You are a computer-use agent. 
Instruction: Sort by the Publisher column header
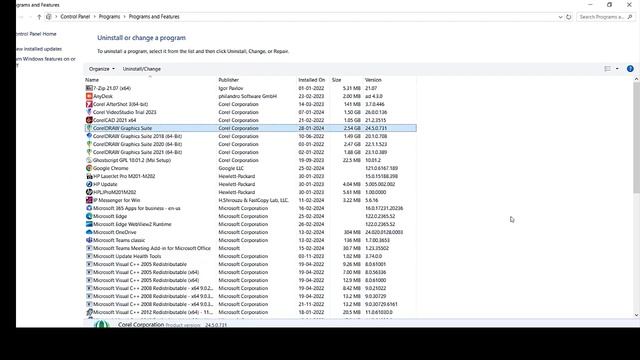point(229,80)
